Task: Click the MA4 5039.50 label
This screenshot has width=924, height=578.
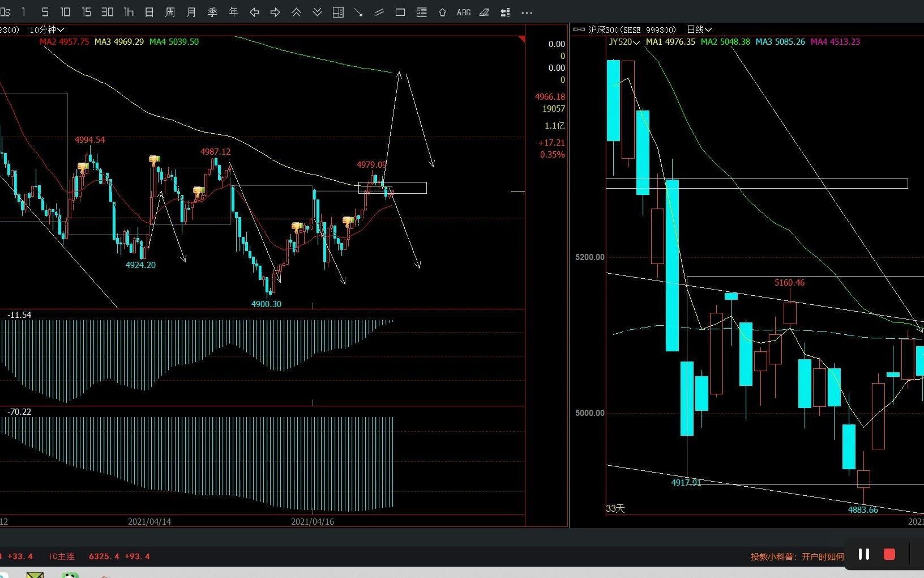Action: click(x=174, y=42)
